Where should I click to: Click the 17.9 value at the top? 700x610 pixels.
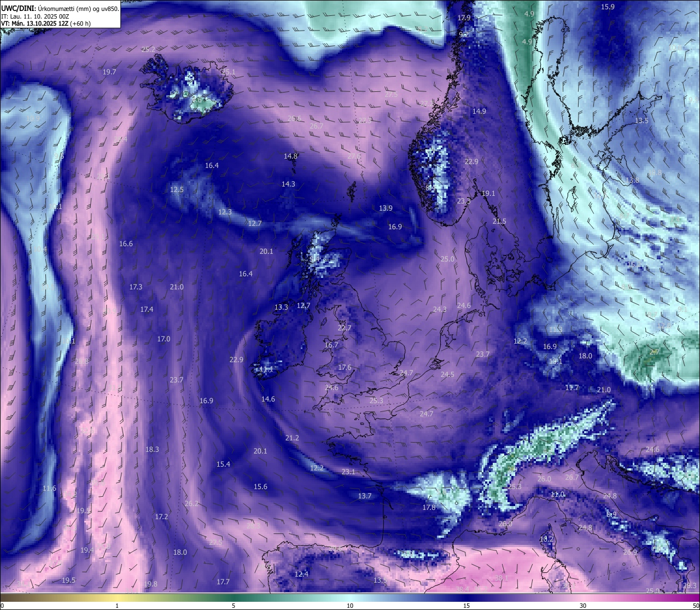click(x=464, y=18)
